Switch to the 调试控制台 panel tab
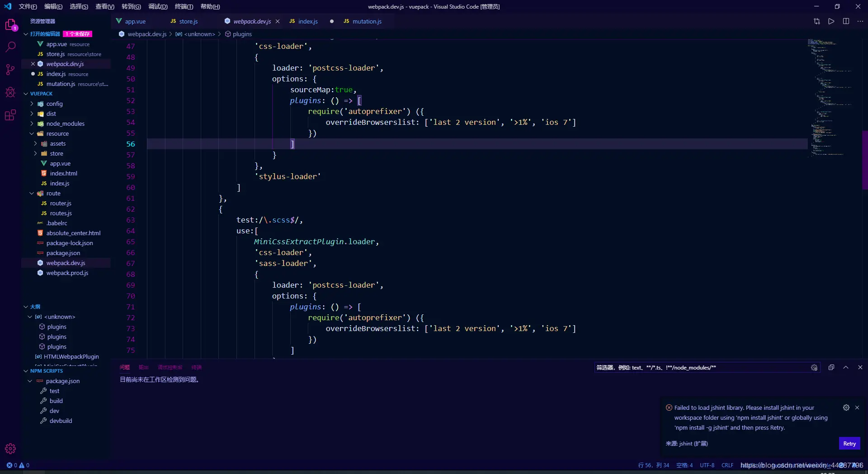This screenshot has height=474, width=868. pos(170,367)
